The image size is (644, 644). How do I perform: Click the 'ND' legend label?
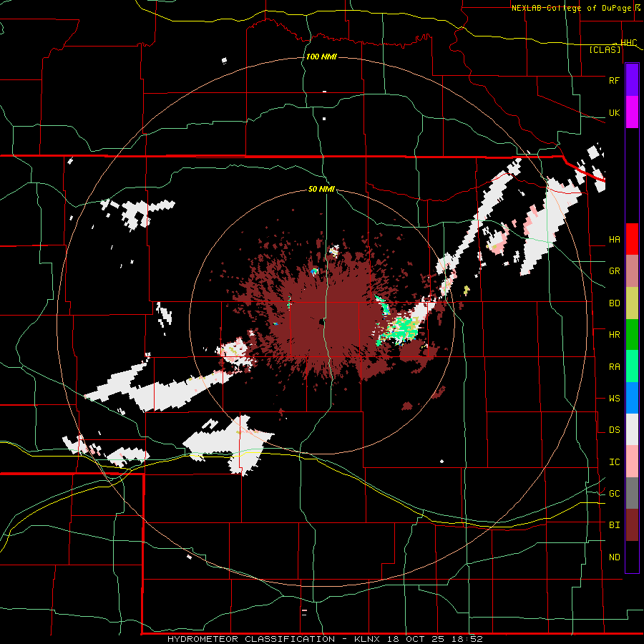[614, 557]
